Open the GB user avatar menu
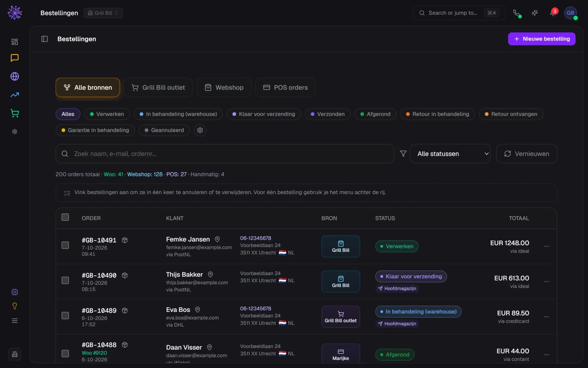The width and height of the screenshot is (588, 368). pos(571,13)
